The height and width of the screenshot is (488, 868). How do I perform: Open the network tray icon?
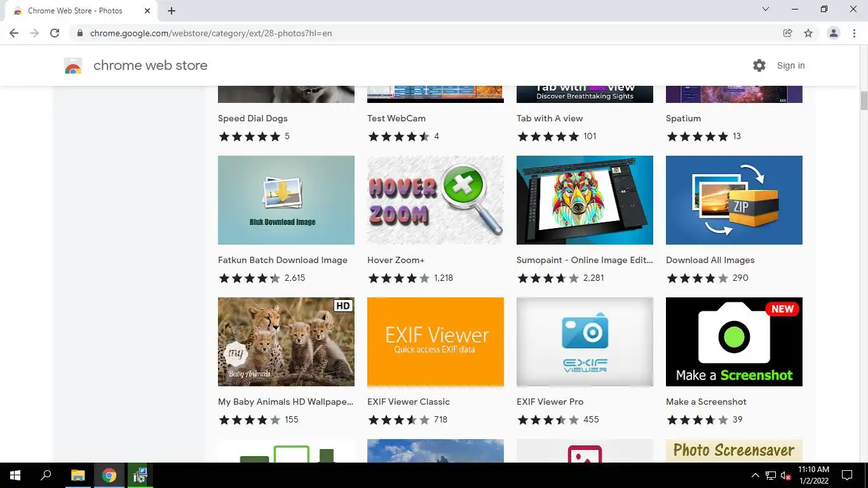click(770, 475)
